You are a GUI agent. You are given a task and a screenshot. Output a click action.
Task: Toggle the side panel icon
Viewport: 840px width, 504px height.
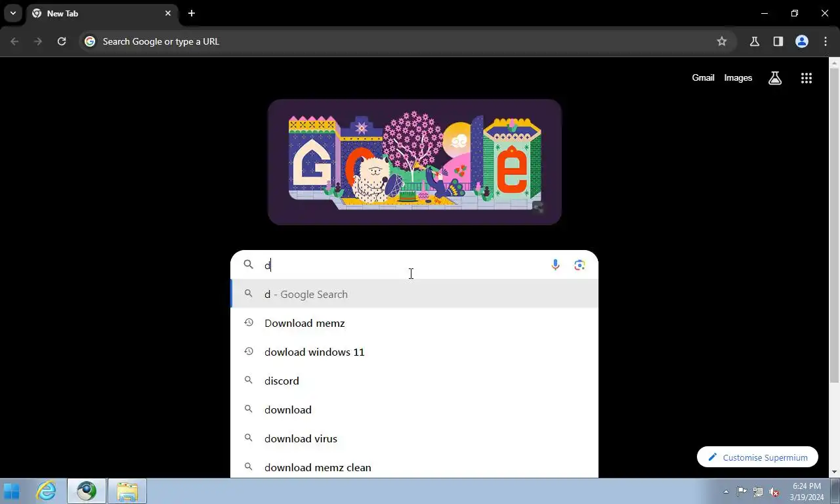[x=778, y=41]
